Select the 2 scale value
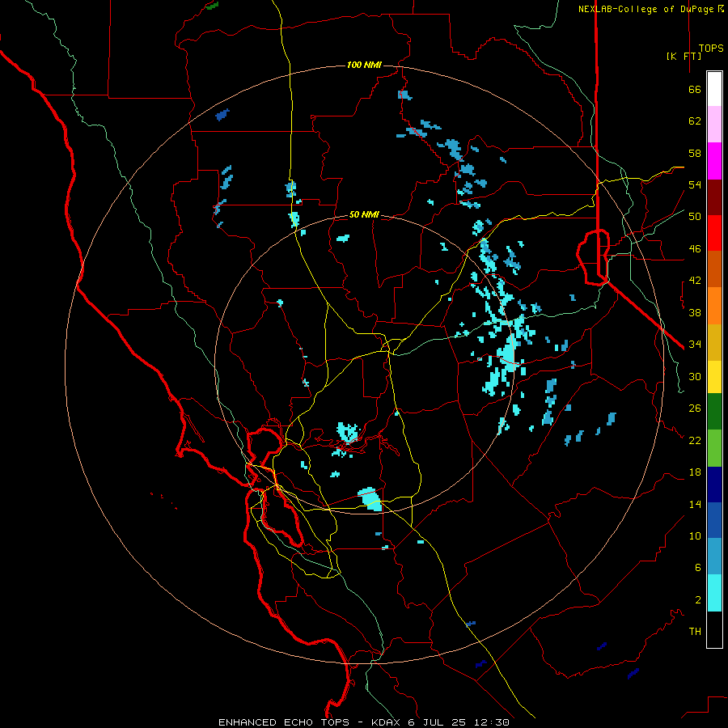 pos(698,600)
